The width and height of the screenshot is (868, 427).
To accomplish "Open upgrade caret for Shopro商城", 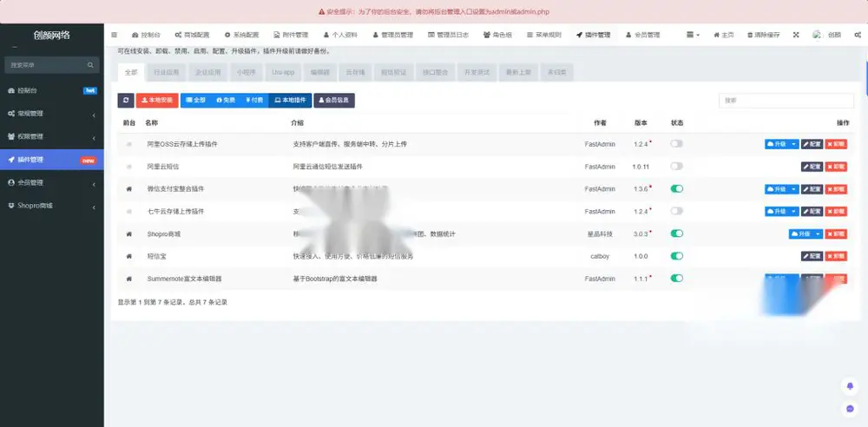I will tap(819, 234).
